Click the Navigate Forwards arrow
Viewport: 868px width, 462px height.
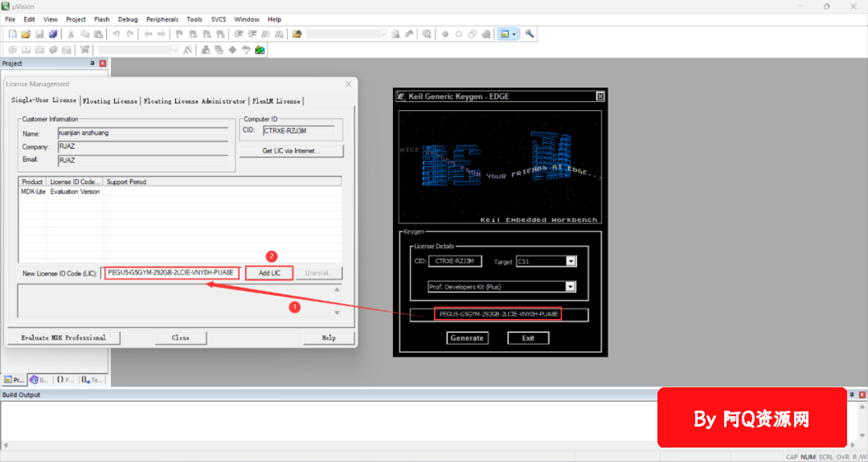(x=161, y=35)
